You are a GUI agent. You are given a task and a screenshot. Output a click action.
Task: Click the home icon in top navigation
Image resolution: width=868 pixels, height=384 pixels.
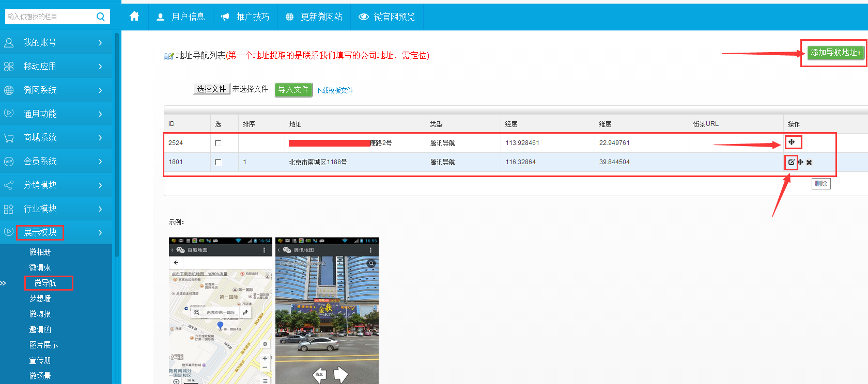tap(134, 17)
